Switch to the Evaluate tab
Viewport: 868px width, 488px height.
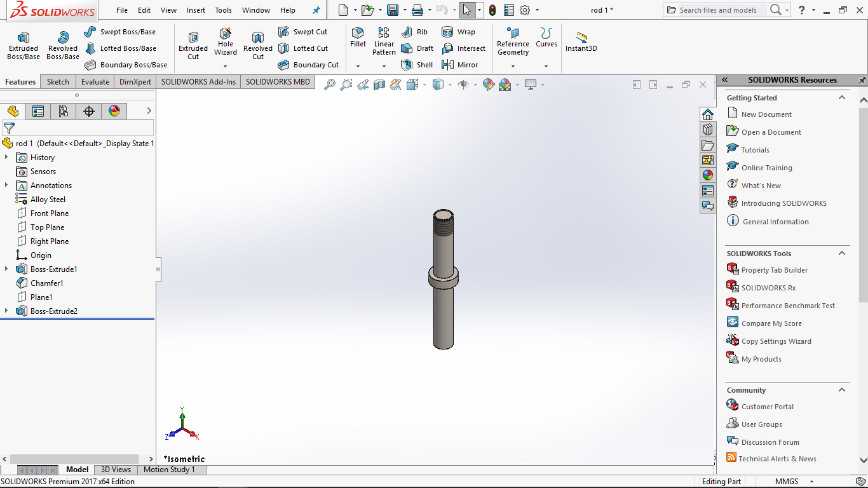point(95,82)
